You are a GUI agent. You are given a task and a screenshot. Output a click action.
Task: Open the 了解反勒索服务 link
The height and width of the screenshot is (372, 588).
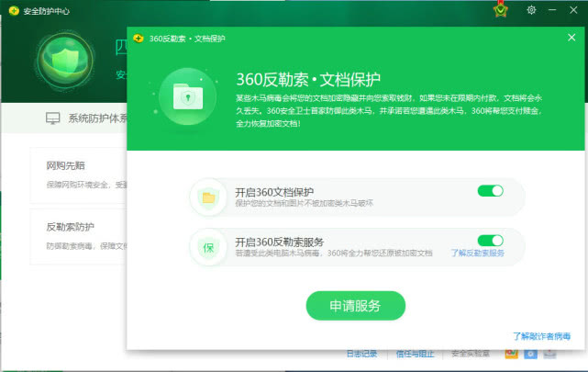(x=477, y=253)
